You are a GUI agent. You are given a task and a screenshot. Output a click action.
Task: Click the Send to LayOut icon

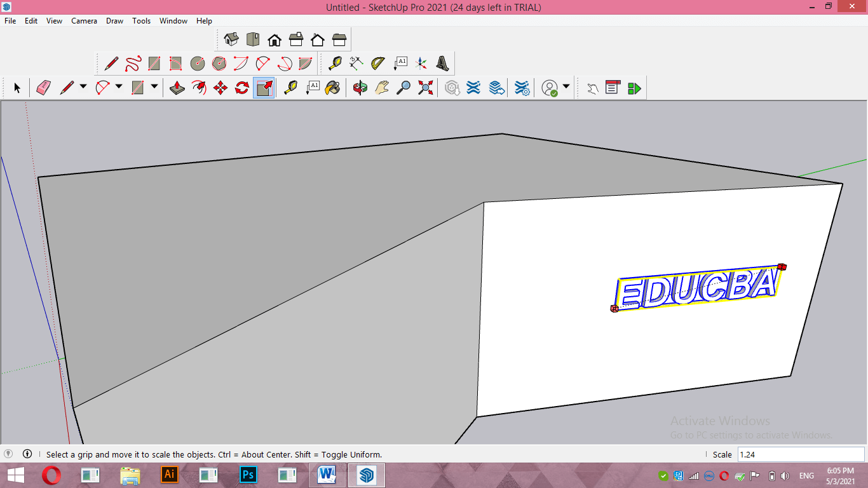click(x=497, y=88)
